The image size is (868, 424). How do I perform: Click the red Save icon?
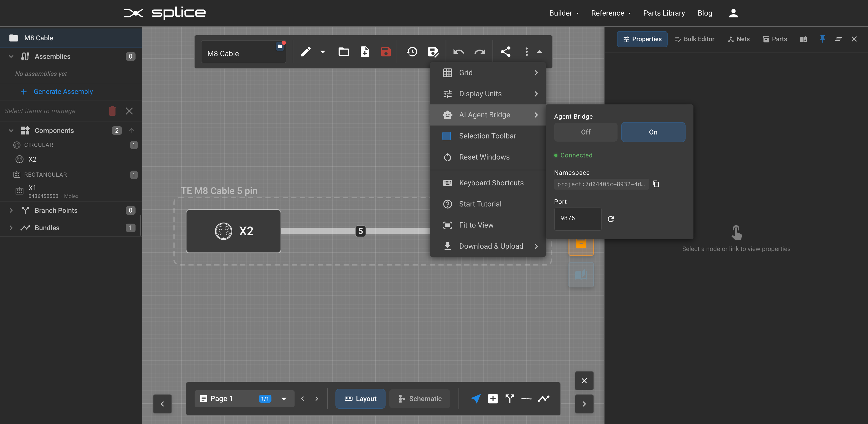click(386, 52)
